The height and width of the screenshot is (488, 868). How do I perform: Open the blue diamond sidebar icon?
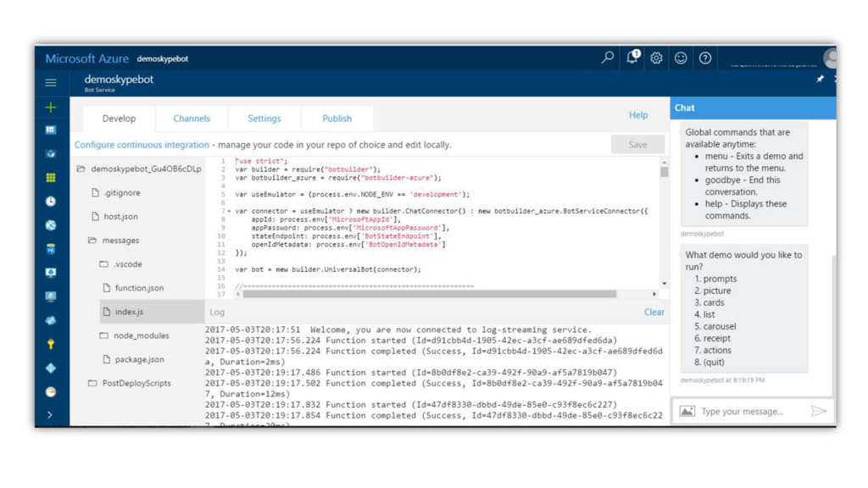click(x=51, y=368)
